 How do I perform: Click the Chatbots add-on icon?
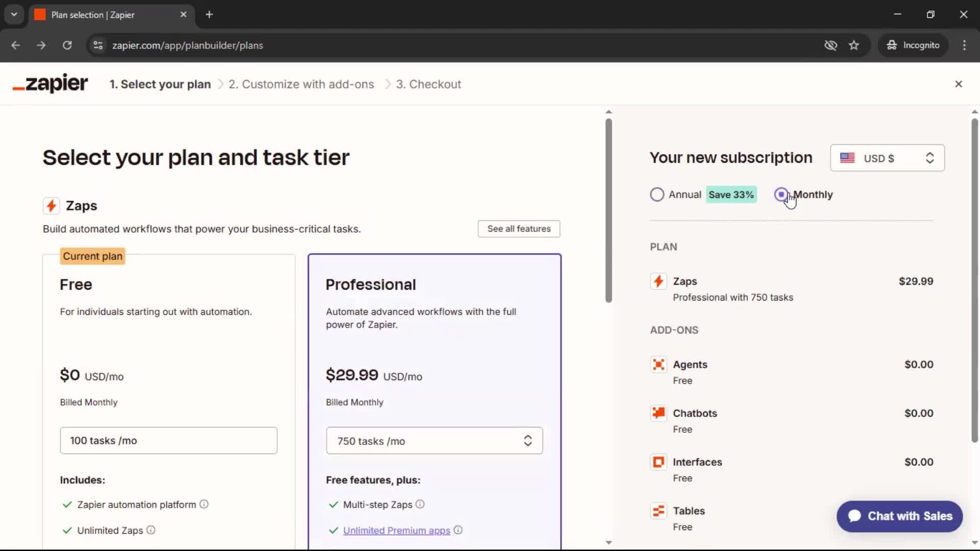point(658,413)
